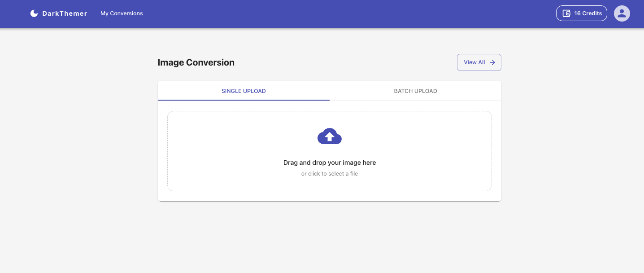Screen dimensions: 644x273
Task: Switch to the Batch Upload tab
Action: click(415, 91)
